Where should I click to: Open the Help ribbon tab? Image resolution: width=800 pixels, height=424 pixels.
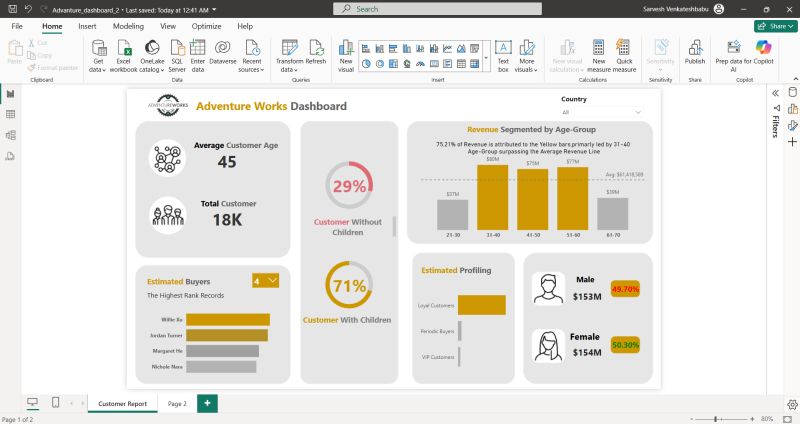tap(245, 26)
